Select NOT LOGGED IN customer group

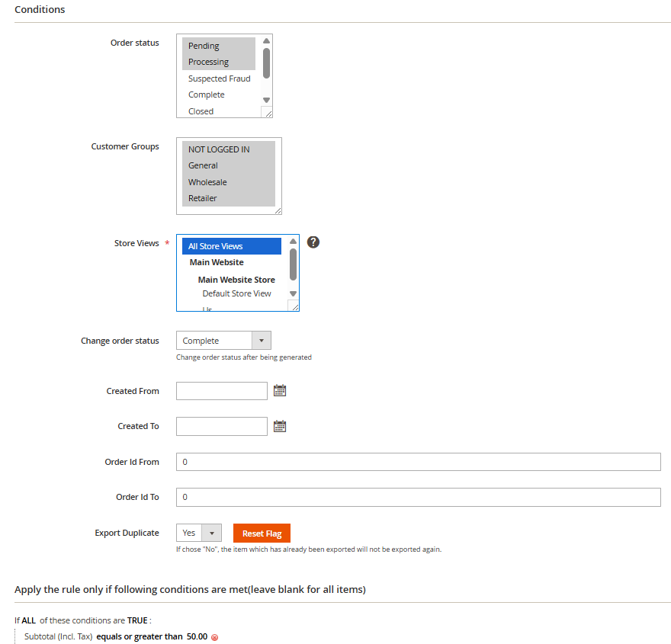[219, 149]
